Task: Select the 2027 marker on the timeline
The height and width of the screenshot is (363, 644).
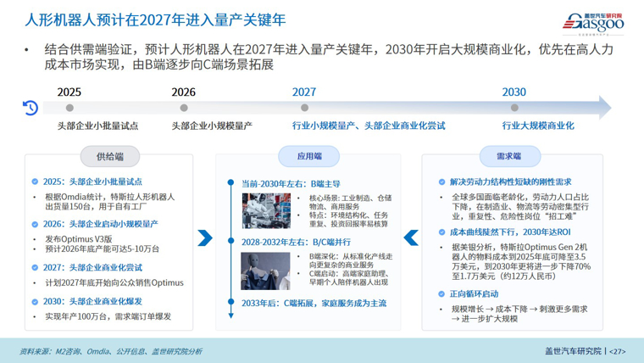Action: coord(304,108)
